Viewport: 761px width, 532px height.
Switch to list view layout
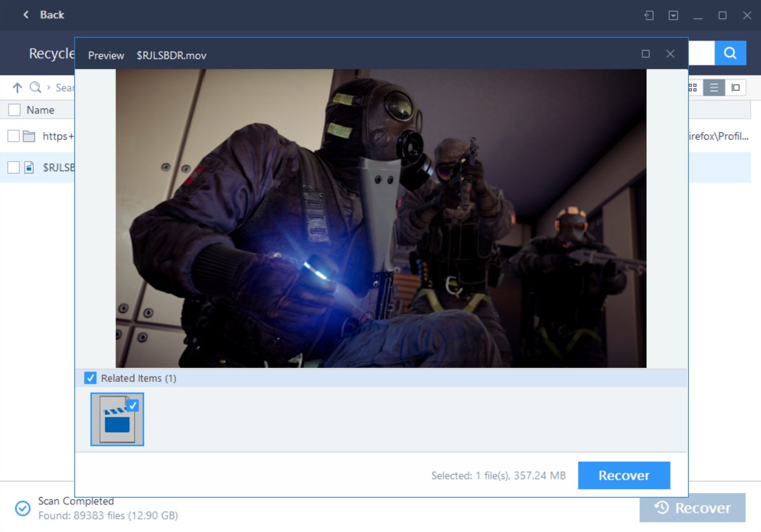(713, 88)
